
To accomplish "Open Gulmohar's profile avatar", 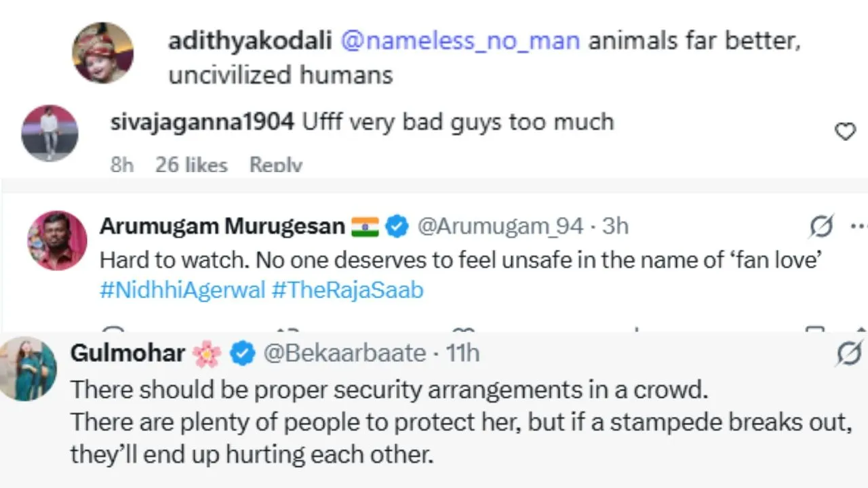I will (x=28, y=369).
